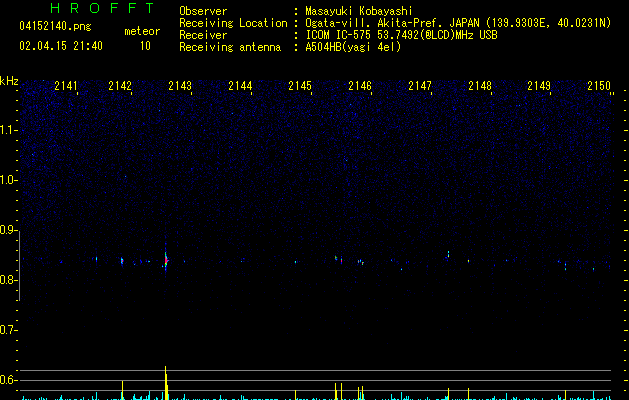Click the kHz axis unit label
Viewport: 629px width, 400px height.
9,81
